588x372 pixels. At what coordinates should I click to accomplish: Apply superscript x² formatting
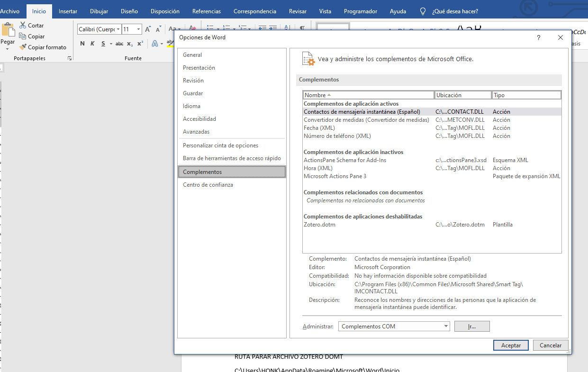tap(140, 44)
